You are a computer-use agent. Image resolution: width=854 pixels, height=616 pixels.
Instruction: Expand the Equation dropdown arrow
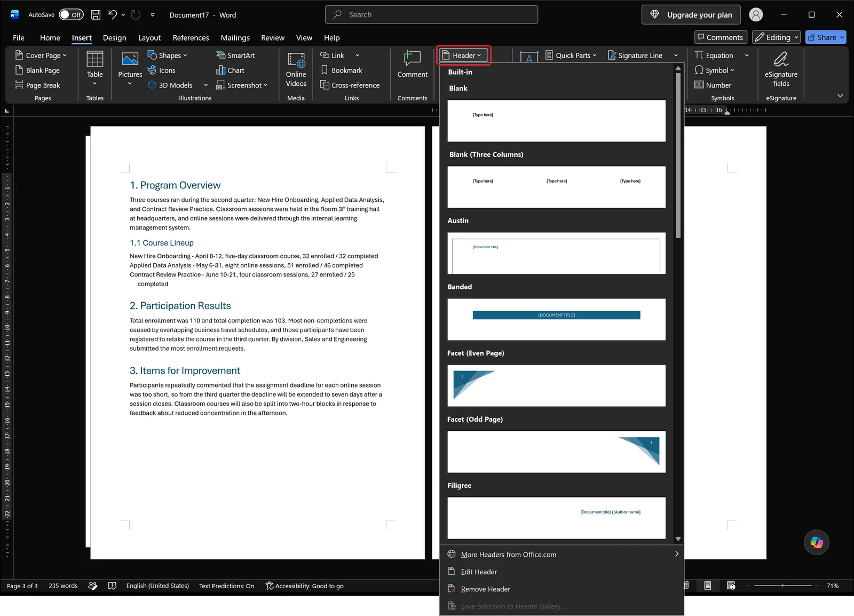pos(747,56)
